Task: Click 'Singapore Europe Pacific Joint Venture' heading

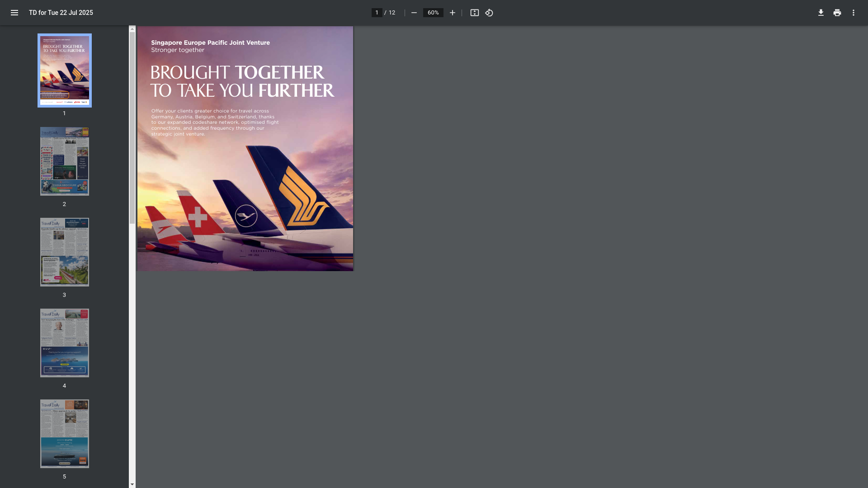Action: coord(210,42)
